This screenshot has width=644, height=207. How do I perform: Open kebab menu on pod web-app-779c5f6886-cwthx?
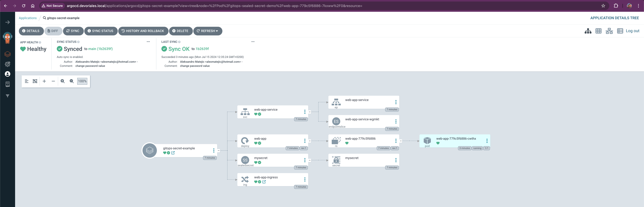(487, 141)
